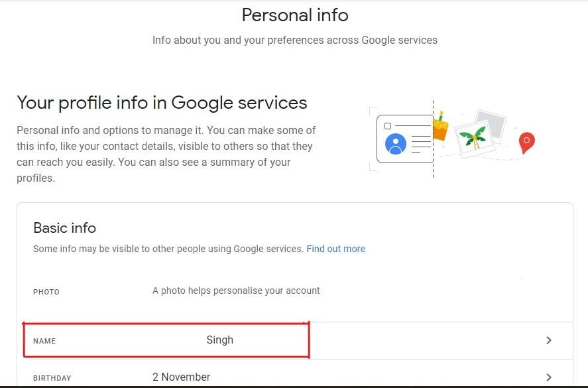Click the grey photo frame behind palm tree

click(x=492, y=123)
